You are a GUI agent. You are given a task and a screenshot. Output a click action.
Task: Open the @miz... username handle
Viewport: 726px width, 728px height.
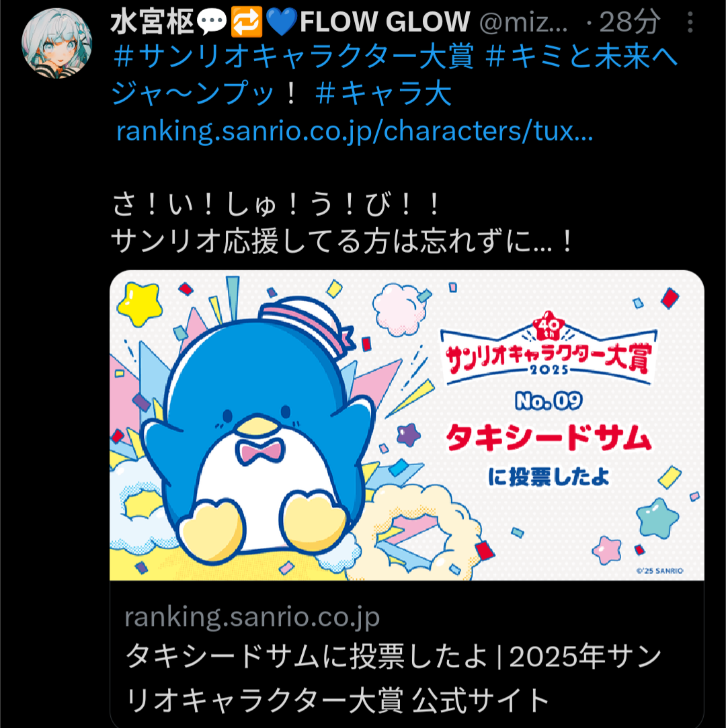[524, 22]
